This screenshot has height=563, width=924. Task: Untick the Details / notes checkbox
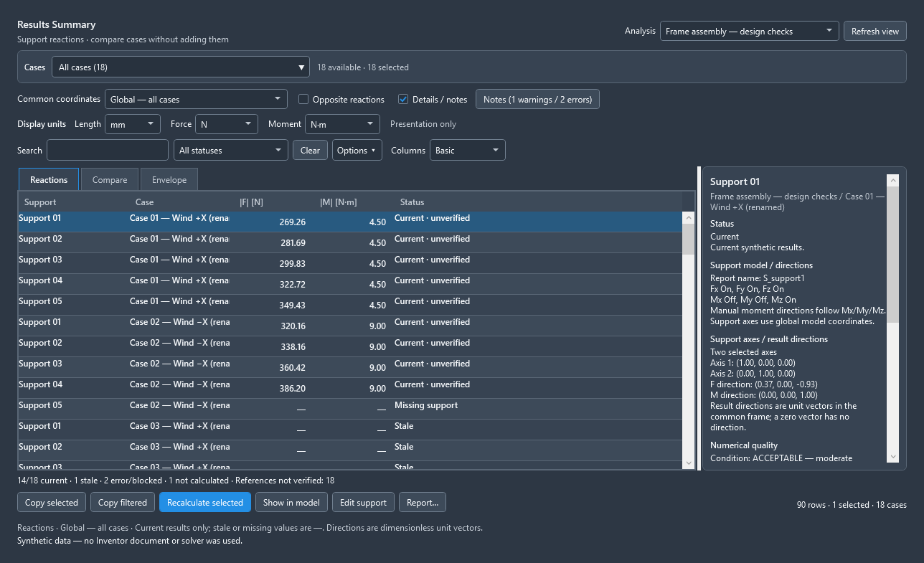point(403,100)
